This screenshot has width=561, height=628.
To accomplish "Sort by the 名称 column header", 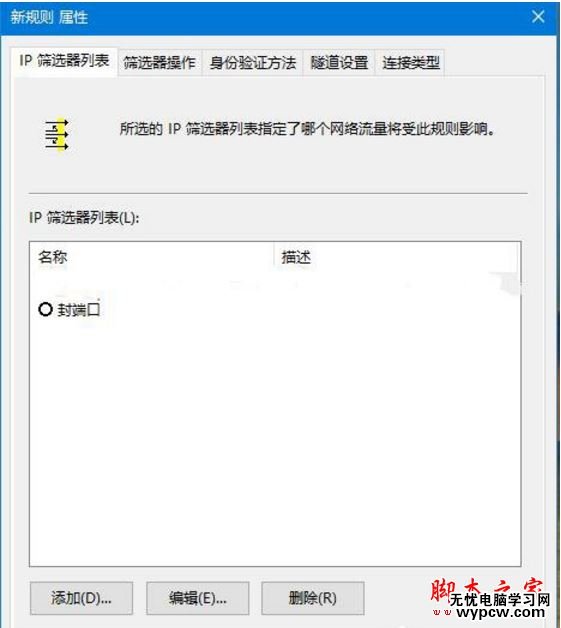I will tap(152, 257).
